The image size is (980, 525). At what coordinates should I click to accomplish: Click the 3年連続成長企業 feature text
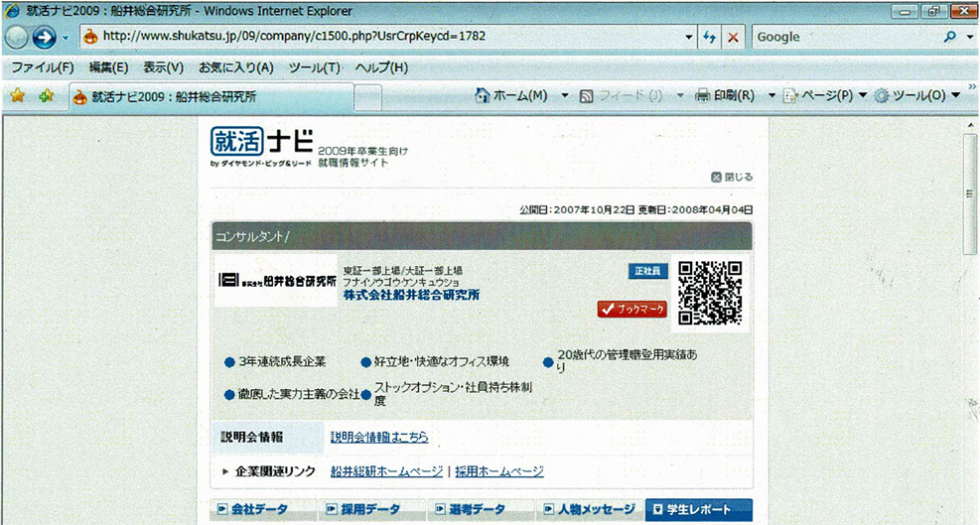(x=283, y=362)
